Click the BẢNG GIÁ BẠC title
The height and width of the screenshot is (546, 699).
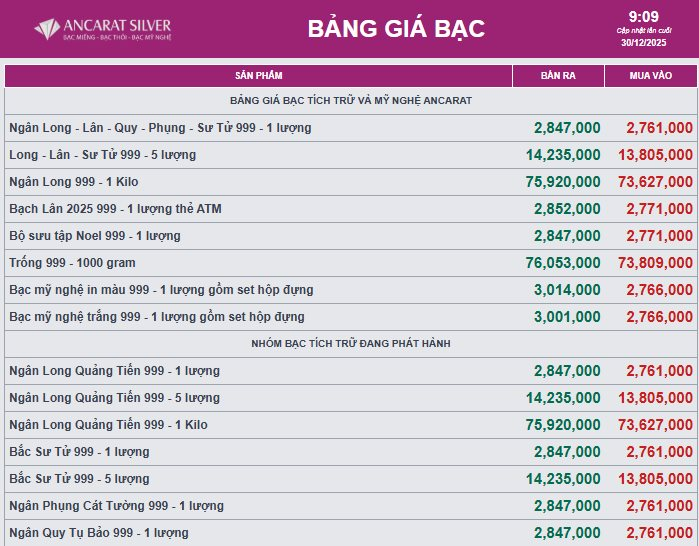point(396,29)
